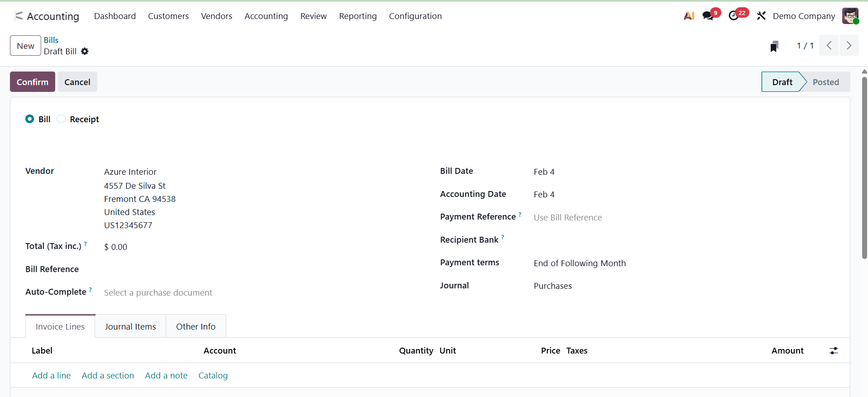
Task: Click the Accounting app home icon
Action: 19,16
